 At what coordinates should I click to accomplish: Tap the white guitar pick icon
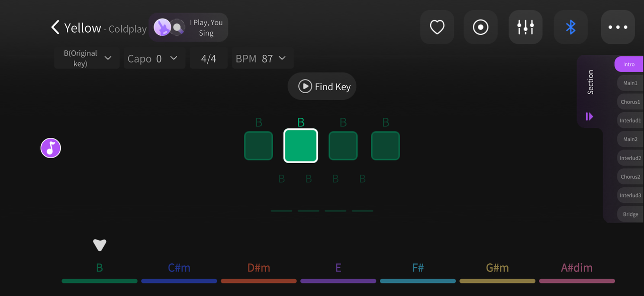100,245
